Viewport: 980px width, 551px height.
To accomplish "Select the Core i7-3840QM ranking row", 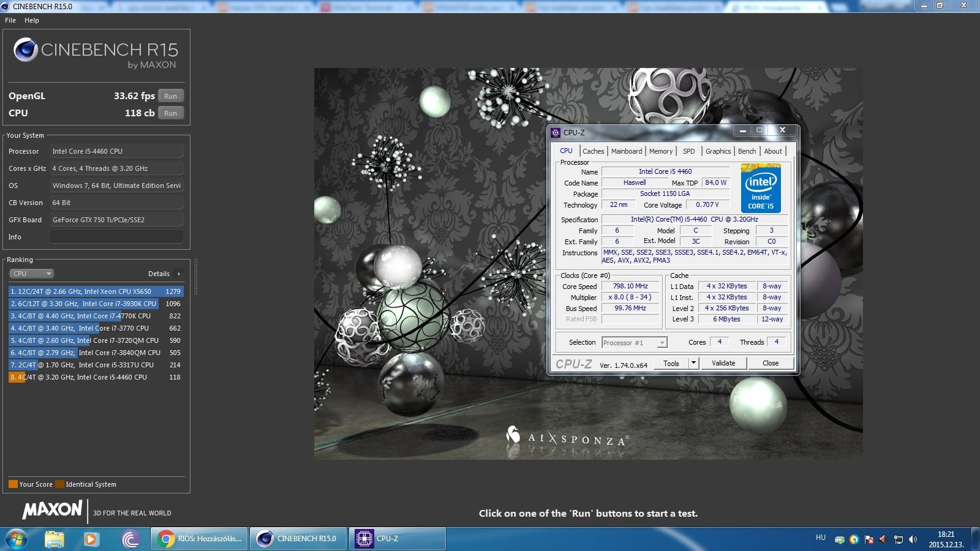I will [x=96, y=353].
